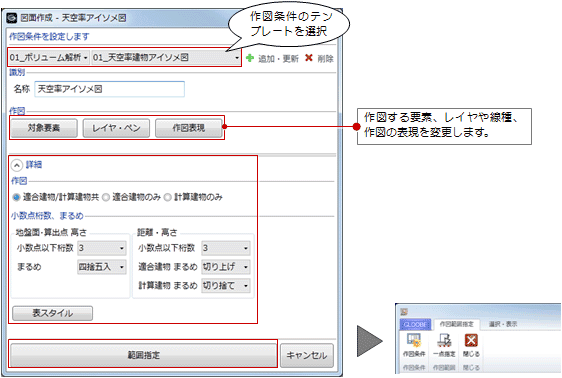Open 適合建物 まるめ 切り上げ dropdown
The height and width of the screenshot is (378, 562).
226,267
